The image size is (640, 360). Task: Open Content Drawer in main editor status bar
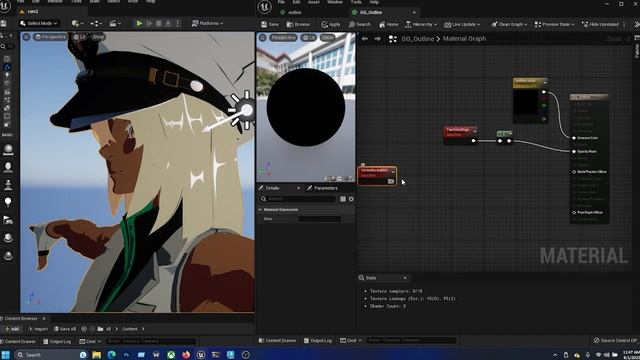click(x=18, y=341)
